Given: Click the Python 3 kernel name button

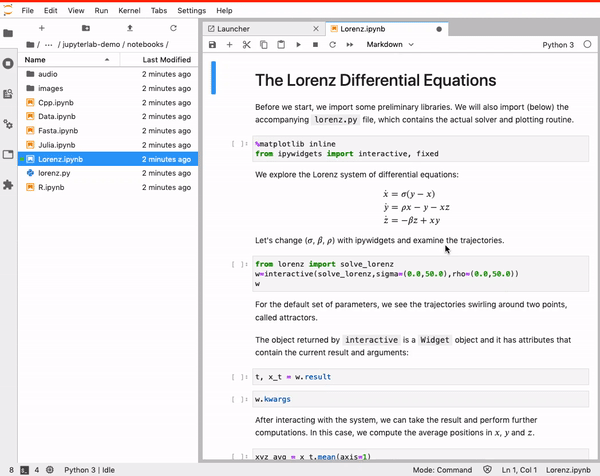Looking at the screenshot, I should click(x=558, y=45).
